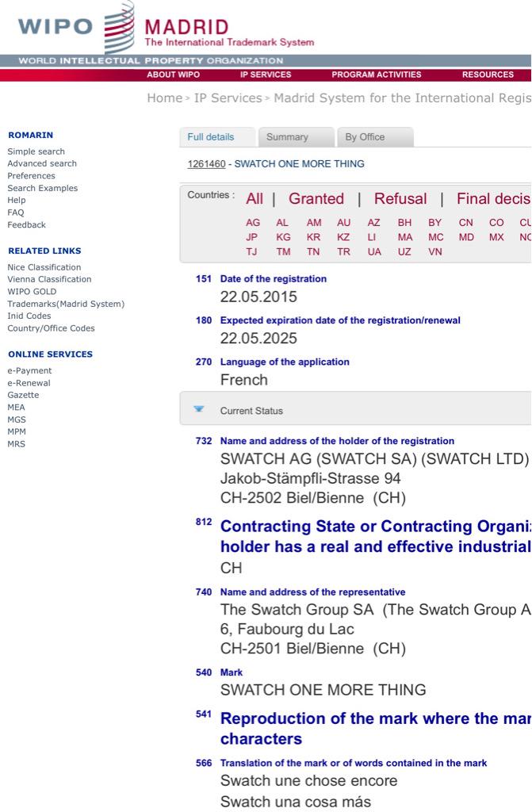Viewport: 532px width, 812px height.
Task: Select country code MA
Action: coord(405,237)
